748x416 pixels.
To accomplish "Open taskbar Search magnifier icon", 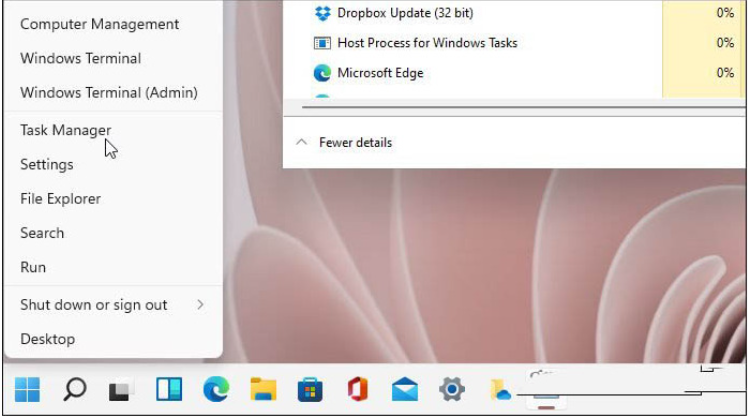I will (x=75, y=389).
